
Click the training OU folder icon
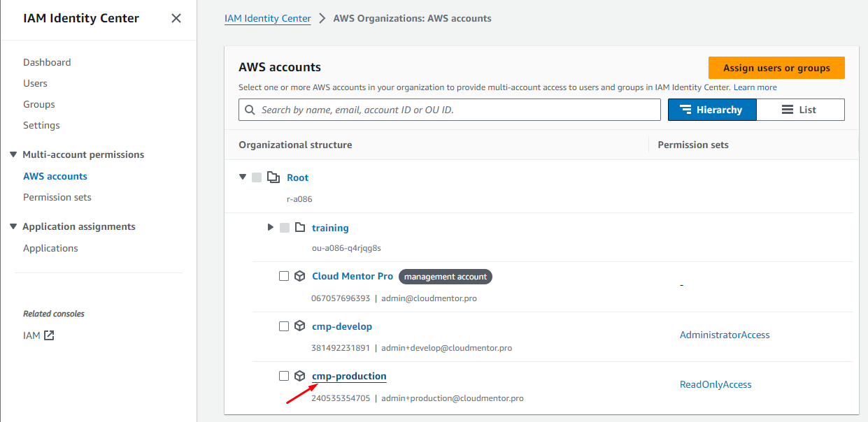coord(300,228)
